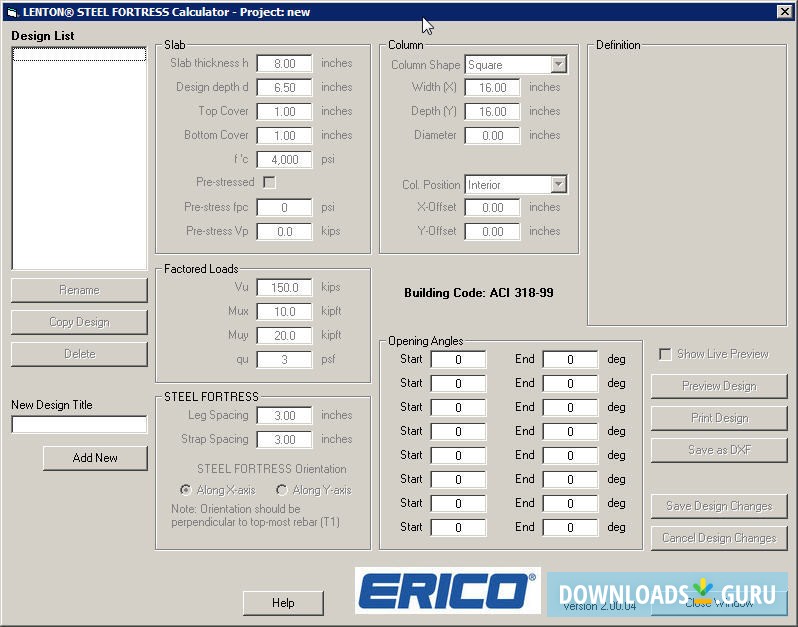The width and height of the screenshot is (798, 627).
Task: Toggle the Pre-stressed checkbox
Action: (x=269, y=182)
